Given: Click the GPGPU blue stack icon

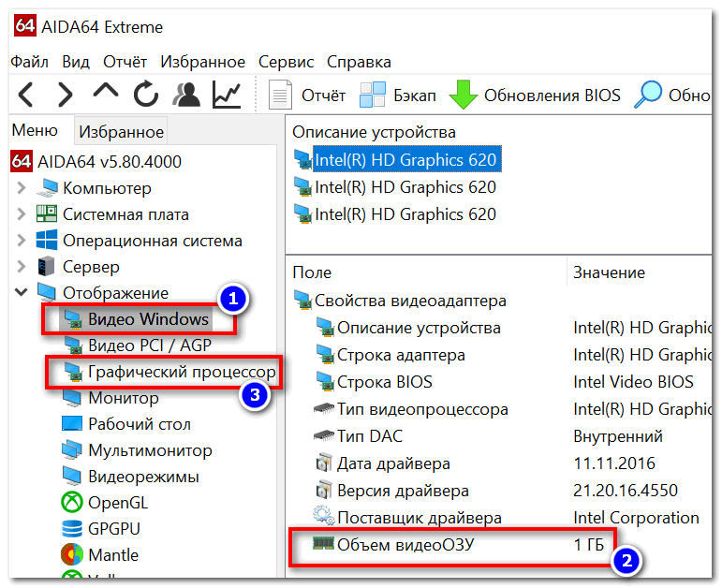Looking at the screenshot, I should coord(72,529).
